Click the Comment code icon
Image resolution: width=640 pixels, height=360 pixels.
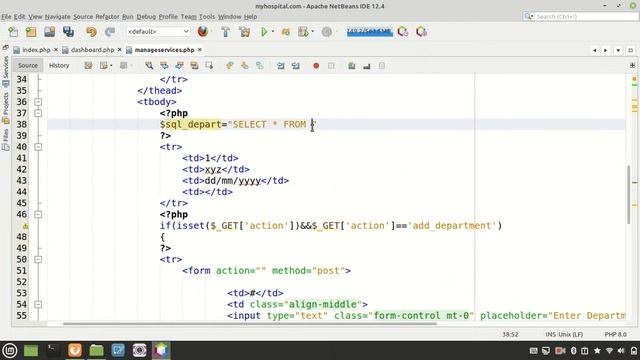pyautogui.click(x=351, y=66)
